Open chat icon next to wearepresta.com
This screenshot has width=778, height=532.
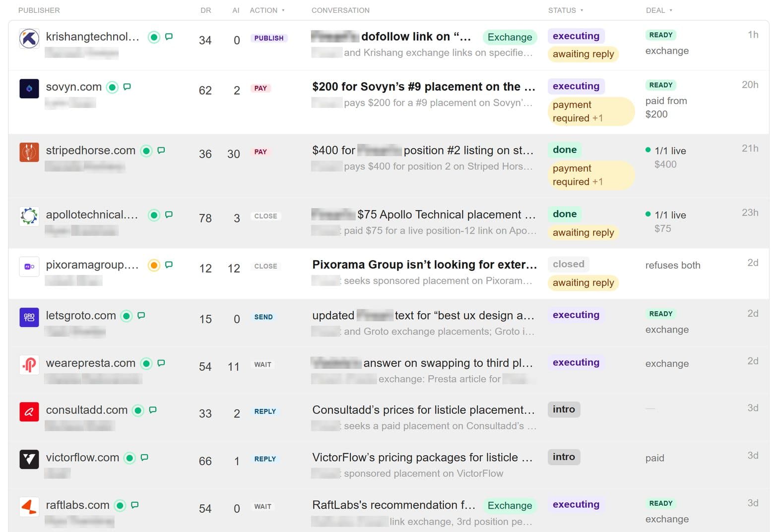pos(161,363)
